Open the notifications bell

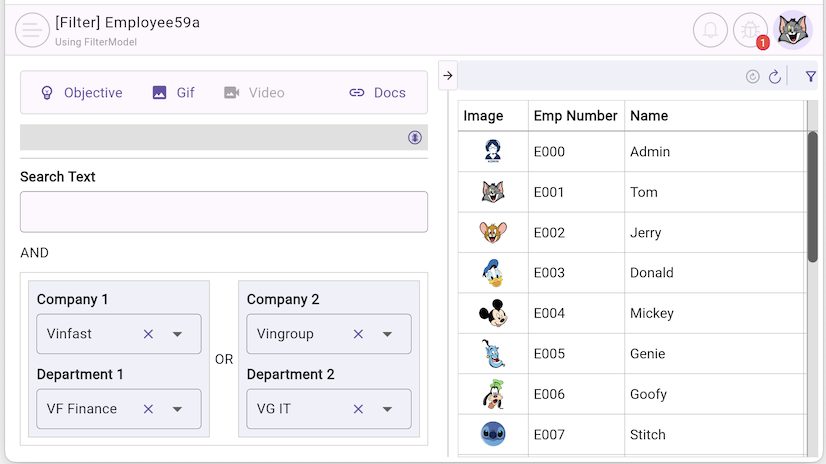(x=710, y=30)
